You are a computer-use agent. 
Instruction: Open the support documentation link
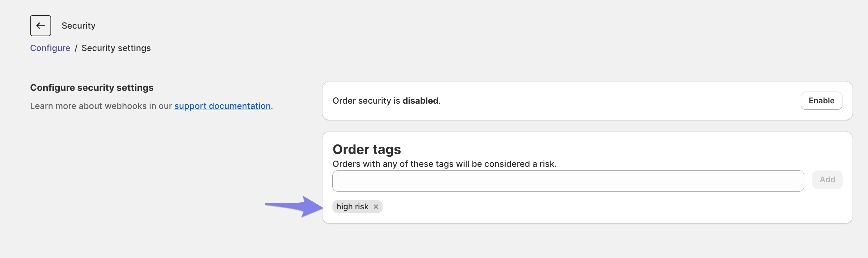[x=222, y=106]
